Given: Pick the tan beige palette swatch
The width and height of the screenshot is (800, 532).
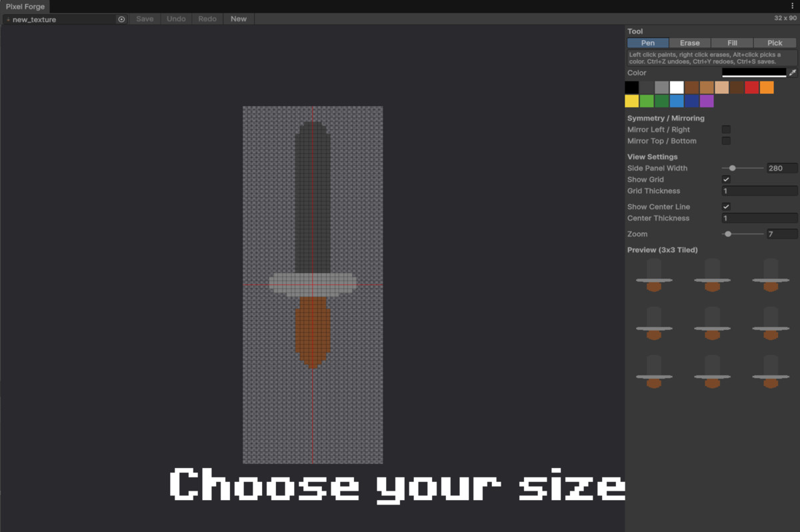Looking at the screenshot, I should coord(721,87).
